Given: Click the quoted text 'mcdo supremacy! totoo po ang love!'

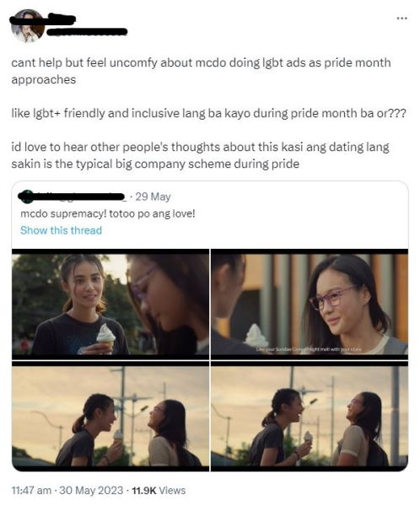Looking at the screenshot, I should [108, 213].
